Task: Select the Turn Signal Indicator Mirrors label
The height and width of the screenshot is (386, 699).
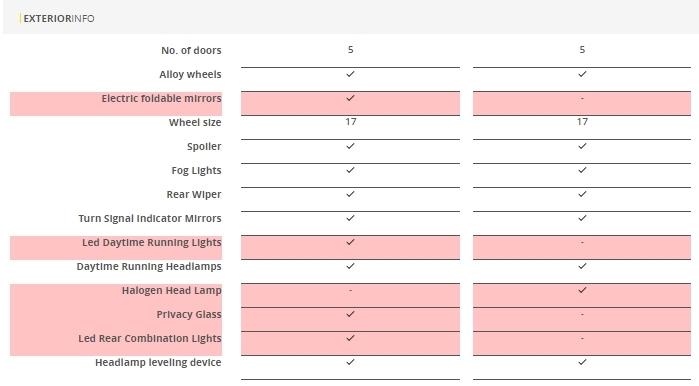Action: coord(150,218)
